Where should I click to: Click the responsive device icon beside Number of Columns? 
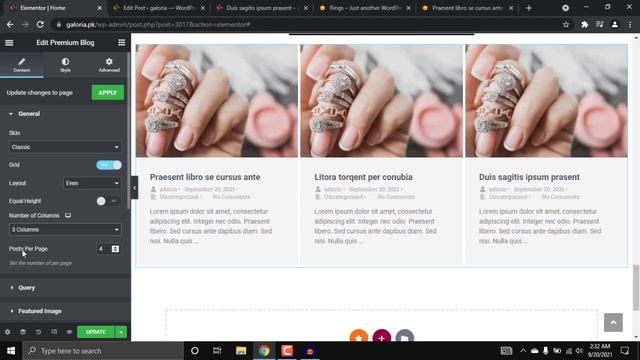tap(68, 216)
